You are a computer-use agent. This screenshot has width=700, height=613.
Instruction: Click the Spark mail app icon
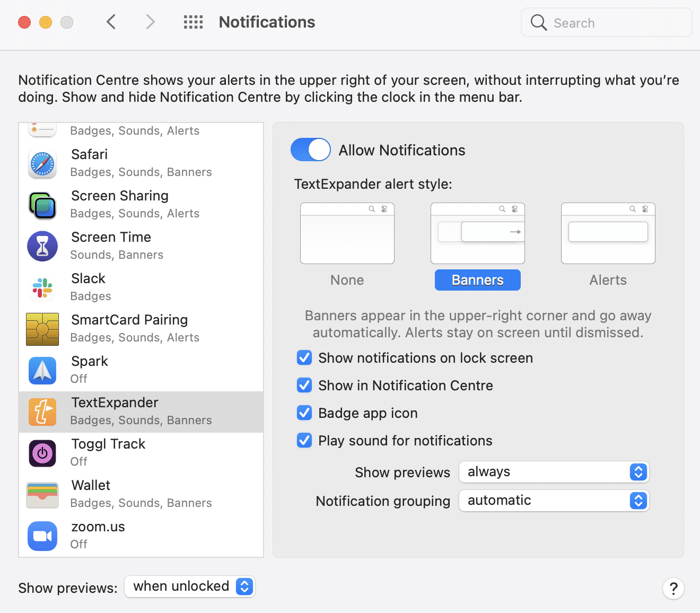[42, 371]
